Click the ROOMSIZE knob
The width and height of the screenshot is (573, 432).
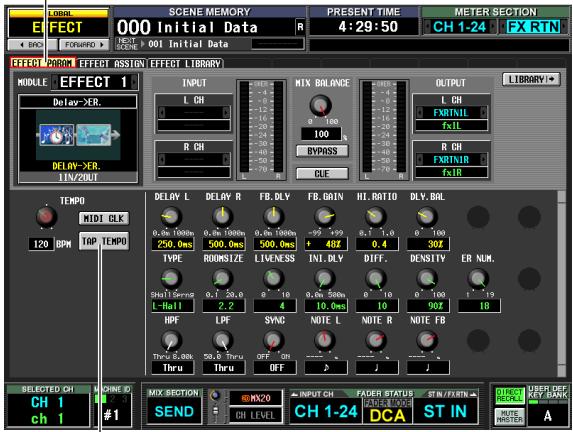point(223,279)
